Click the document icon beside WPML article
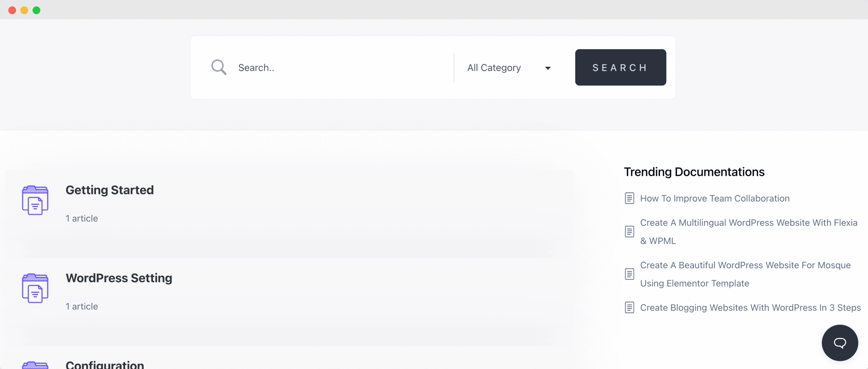The height and width of the screenshot is (369, 868). point(629,231)
